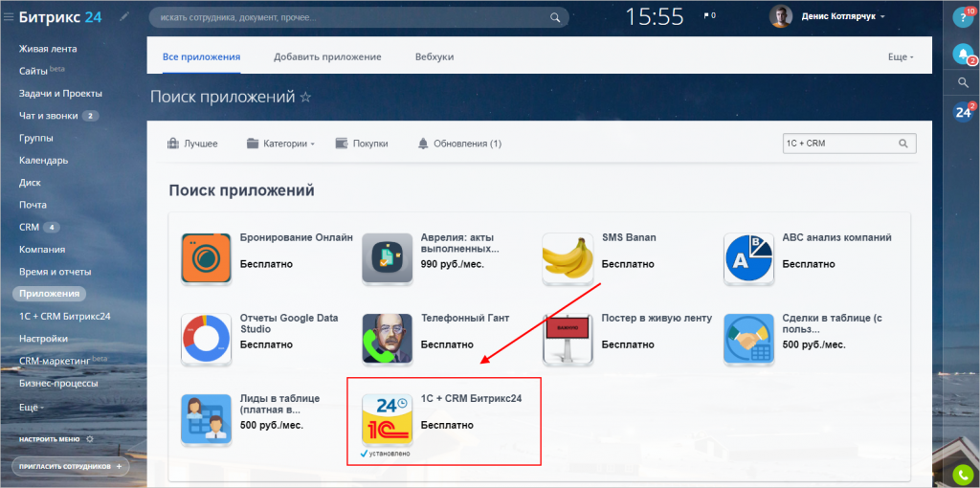Image resolution: width=980 pixels, height=488 pixels.
Task: Click the search icon in app search field
Action: coord(903,144)
